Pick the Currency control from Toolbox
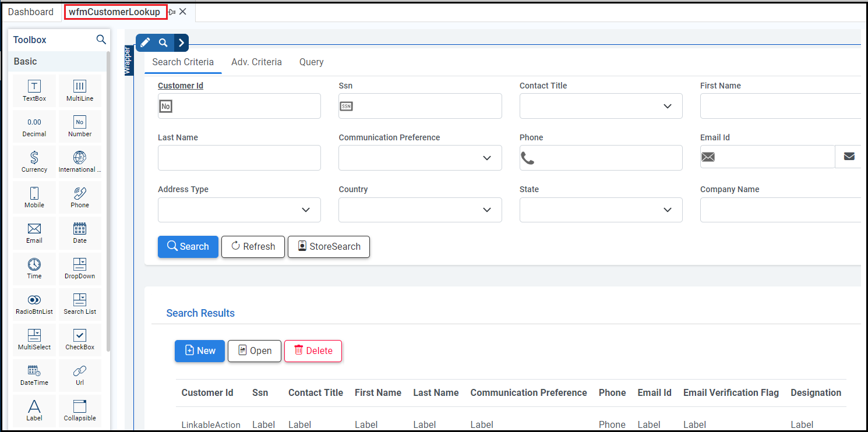Screen dimensions: 868x432 pos(34,162)
